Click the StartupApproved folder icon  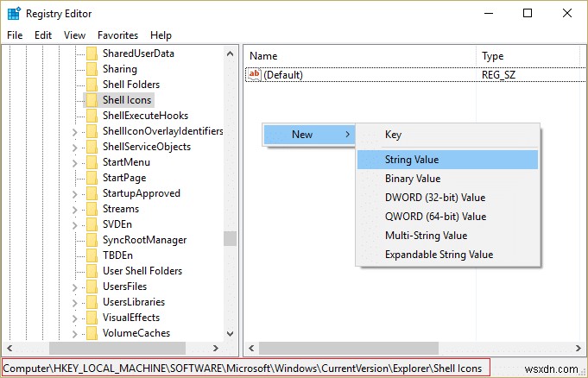[x=92, y=193]
